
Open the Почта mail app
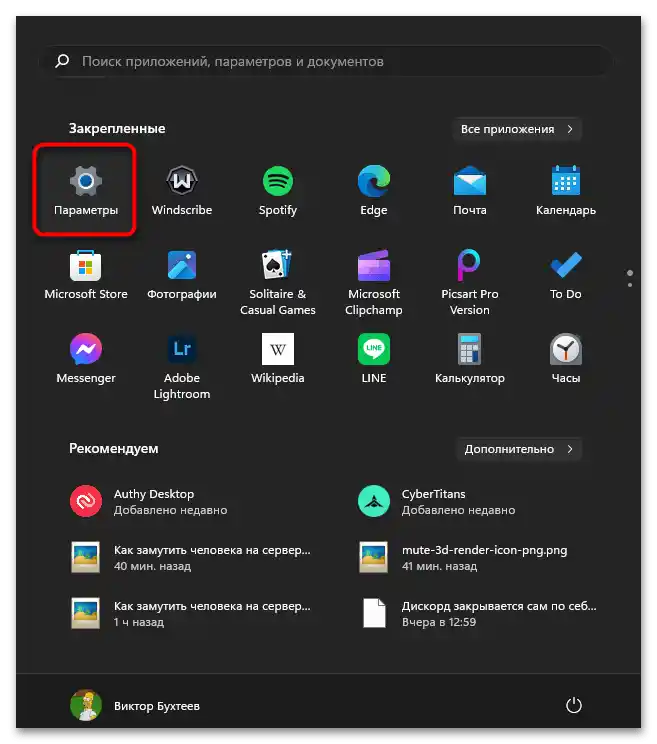470,190
